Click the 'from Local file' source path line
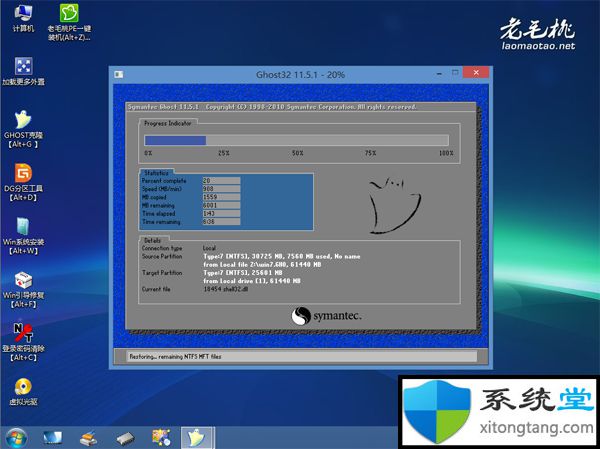The width and height of the screenshot is (600, 449). 262,265
